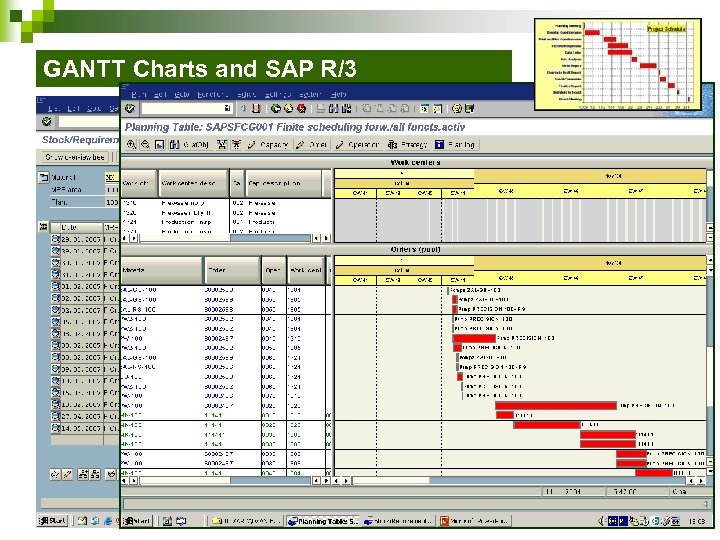Click the green checkmark in Stock/Requirements window

(46, 121)
